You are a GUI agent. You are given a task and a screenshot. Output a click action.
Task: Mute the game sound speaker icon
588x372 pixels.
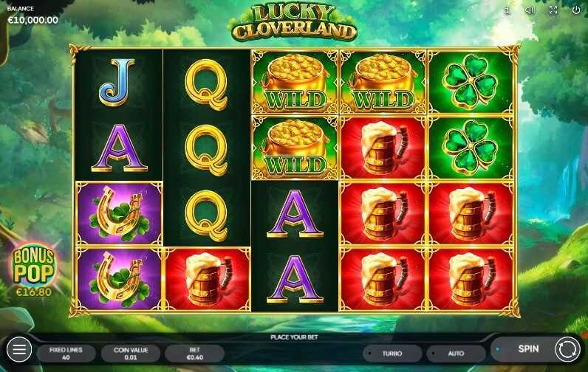click(x=530, y=10)
